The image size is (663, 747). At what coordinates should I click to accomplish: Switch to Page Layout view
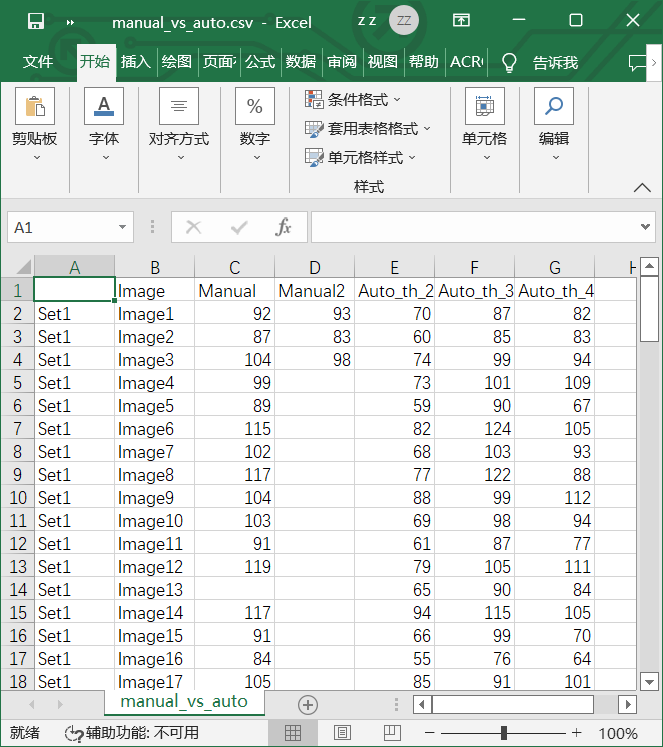tap(342, 733)
